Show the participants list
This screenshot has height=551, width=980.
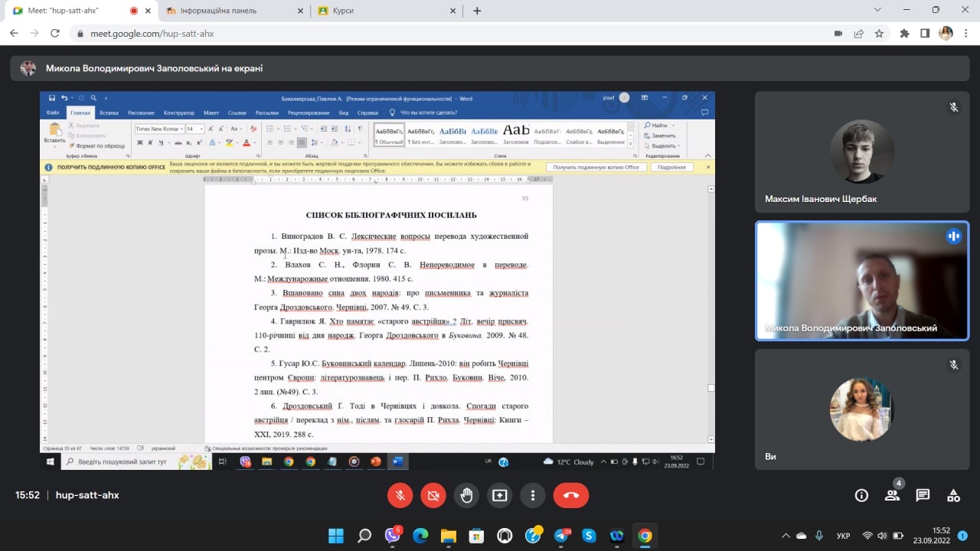(x=892, y=495)
